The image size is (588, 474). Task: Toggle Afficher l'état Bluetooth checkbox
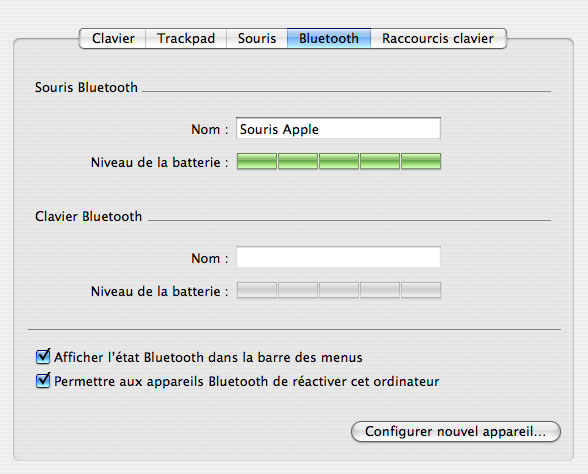click(43, 357)
